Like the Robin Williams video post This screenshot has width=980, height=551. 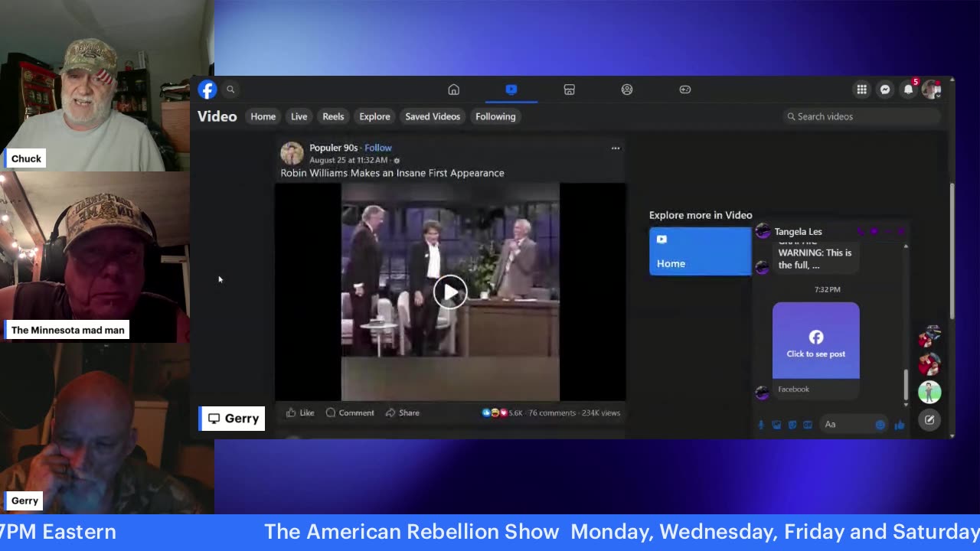300,412
